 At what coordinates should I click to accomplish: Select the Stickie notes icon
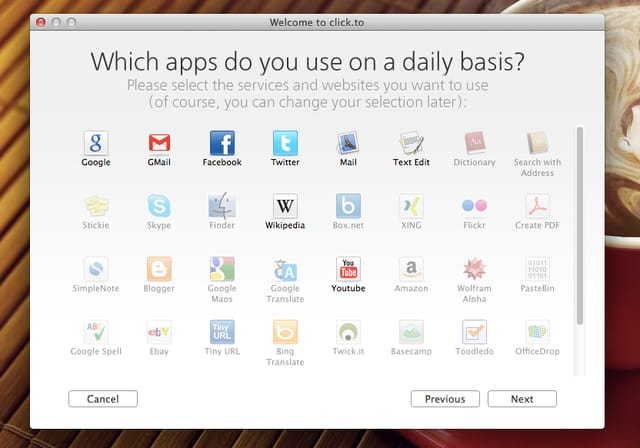[x=96, y=206]
